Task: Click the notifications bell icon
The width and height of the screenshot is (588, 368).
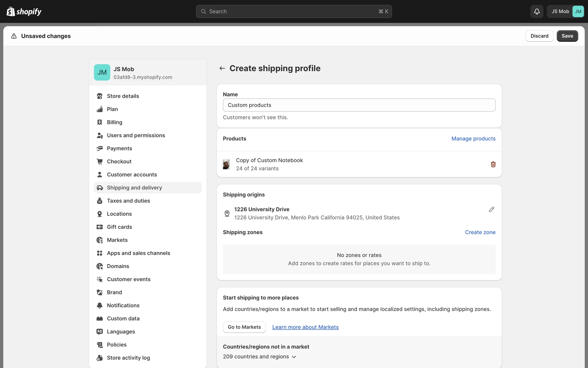Action: (x=537, y=11)
